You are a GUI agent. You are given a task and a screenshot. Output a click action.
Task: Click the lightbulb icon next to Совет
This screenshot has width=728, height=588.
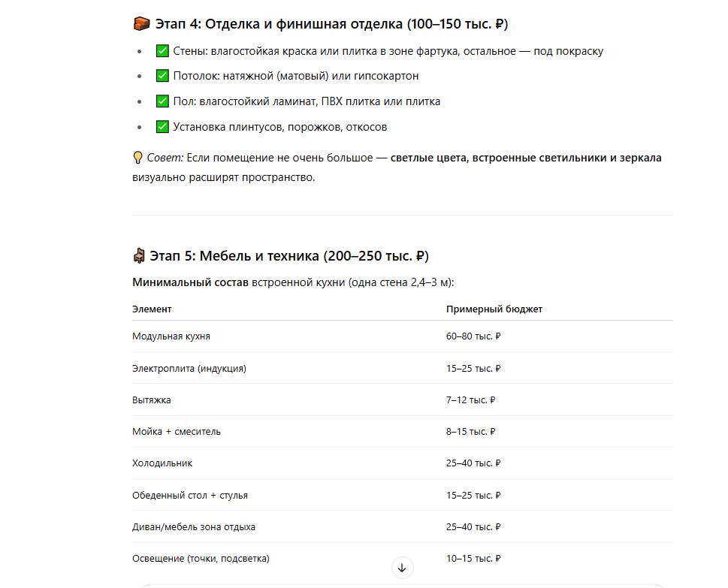(x=137, y=158)
